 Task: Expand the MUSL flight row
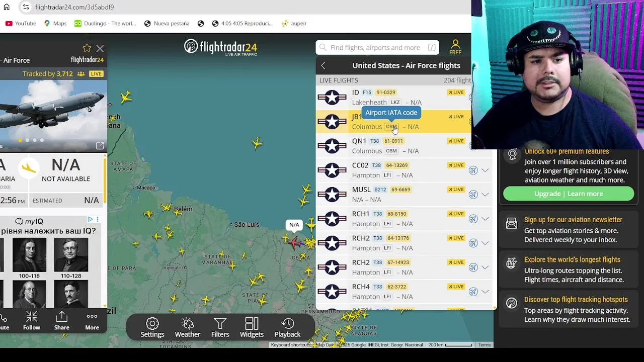pyautogui.click(x=485, y=195)
